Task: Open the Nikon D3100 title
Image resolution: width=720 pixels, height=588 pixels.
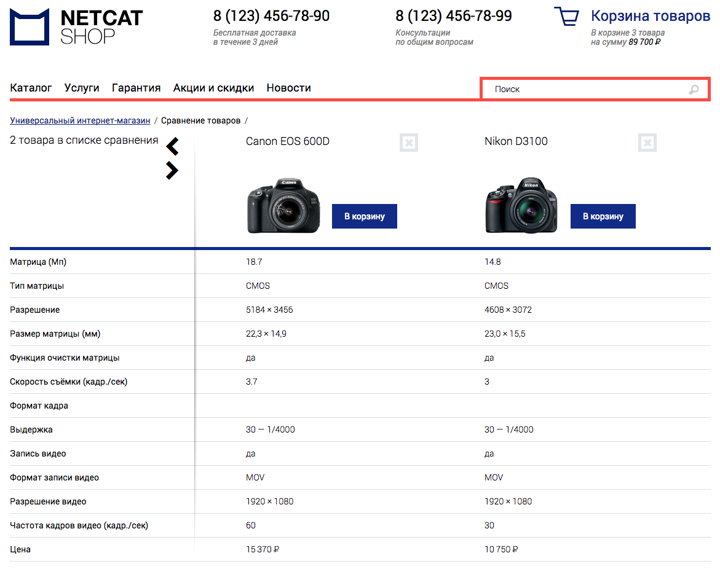Action: pos(516,141)
